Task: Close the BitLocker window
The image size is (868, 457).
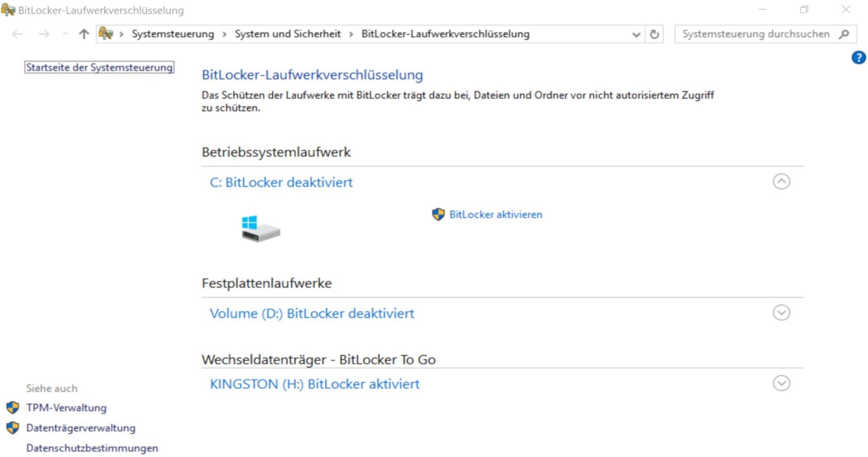Action: (x=846, y=10)
